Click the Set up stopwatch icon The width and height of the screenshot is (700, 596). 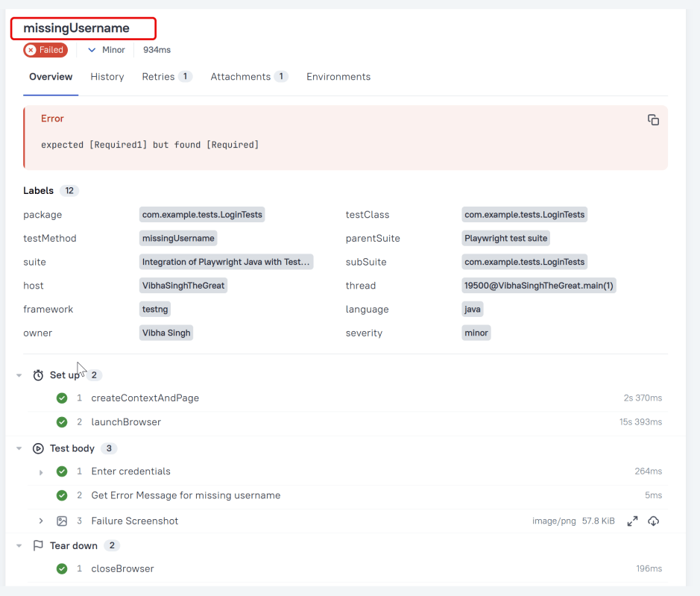click(39, 375)
